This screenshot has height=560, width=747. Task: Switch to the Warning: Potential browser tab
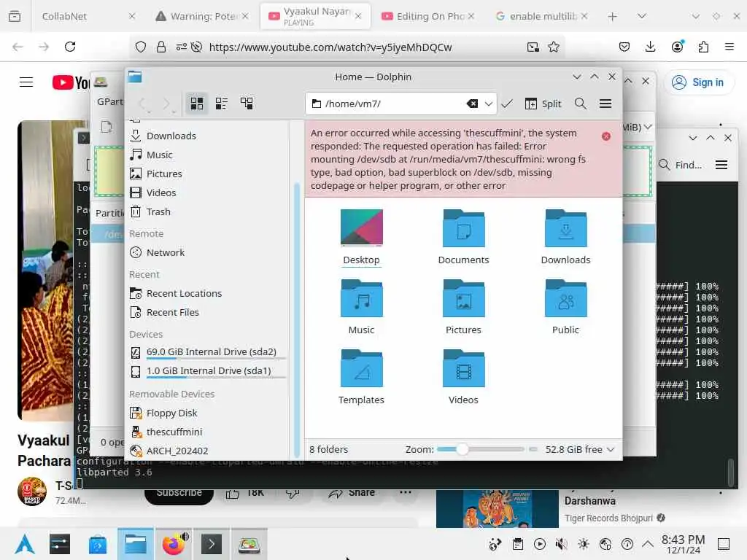point(202,16)
